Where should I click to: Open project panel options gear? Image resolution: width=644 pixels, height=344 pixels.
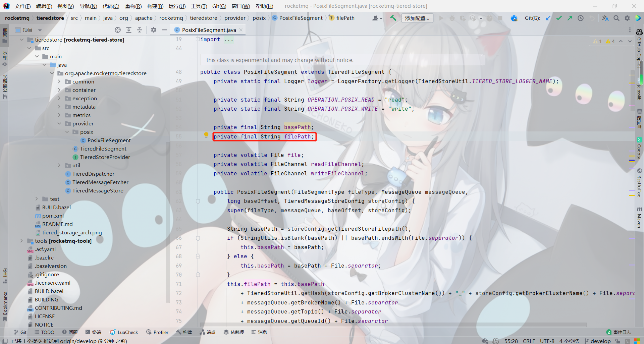(154, 30)
